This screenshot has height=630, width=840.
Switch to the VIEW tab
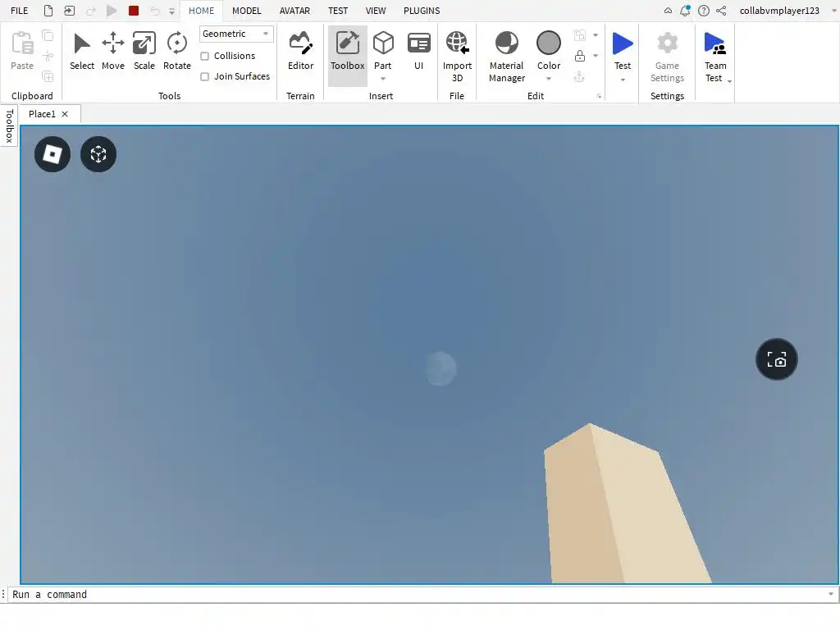click(376, 11)
